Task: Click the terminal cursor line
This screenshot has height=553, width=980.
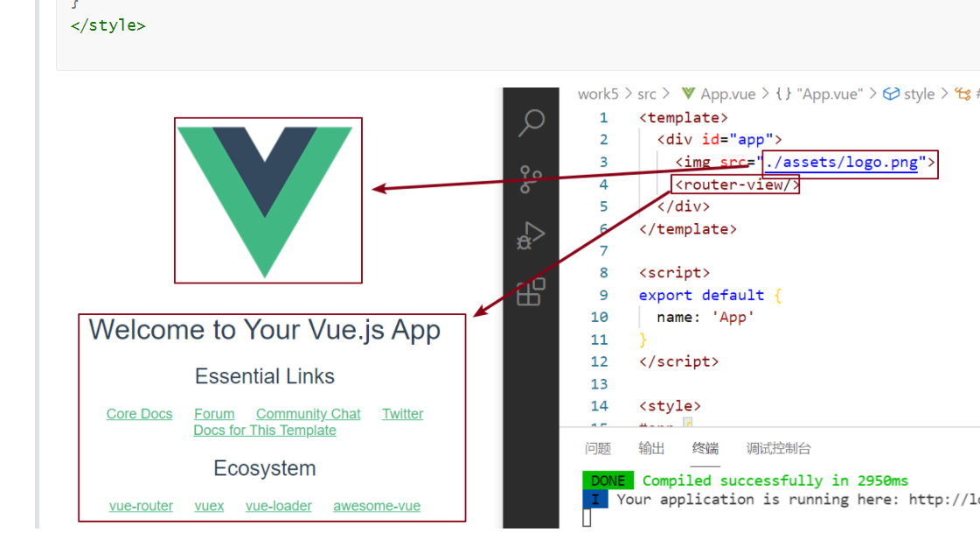Action: point(587,517)
